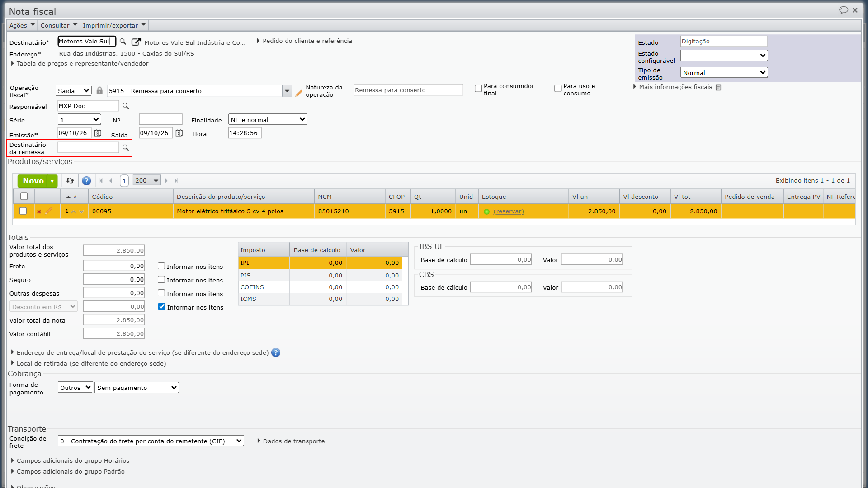Viewport: 868px width, 488px height.
Task: Select the IPI tax row
Action: pyautogui.click(x=320, y=263)
